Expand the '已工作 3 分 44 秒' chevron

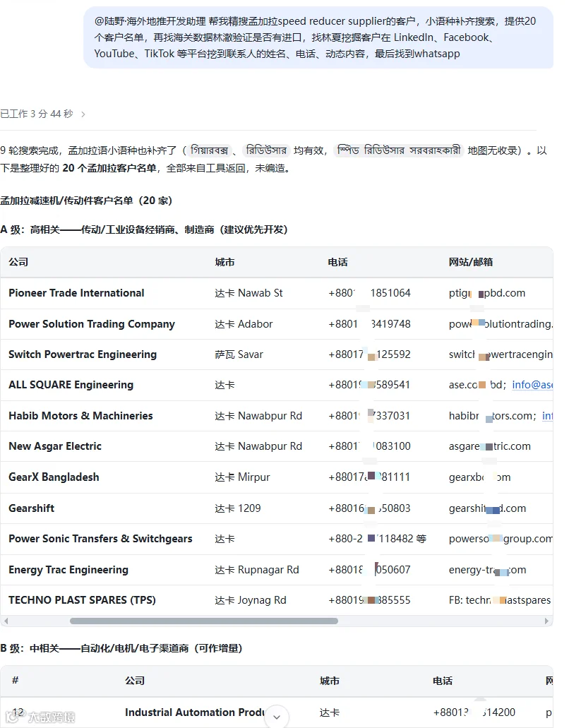[83, 114]
